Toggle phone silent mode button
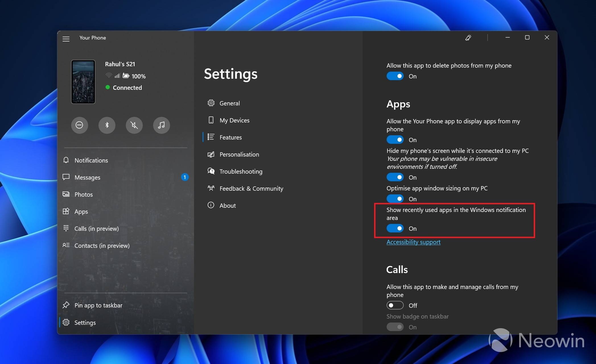This screenshot has height=364, width=596. [x=134, y=125]
